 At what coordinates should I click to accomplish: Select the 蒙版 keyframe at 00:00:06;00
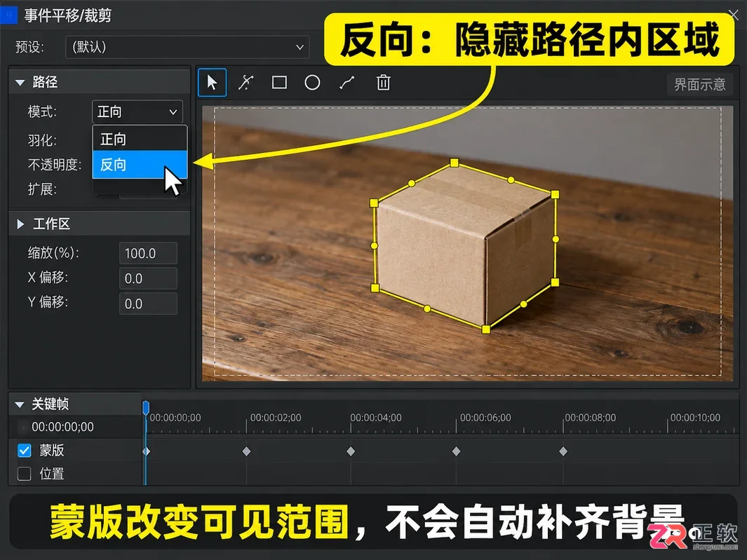pyautogui.click(x=456, y=451)
